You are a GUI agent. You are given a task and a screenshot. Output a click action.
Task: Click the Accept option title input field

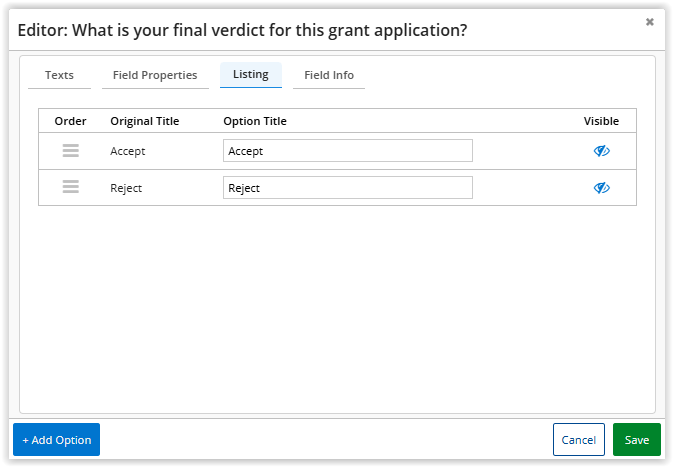coord(348,151)
